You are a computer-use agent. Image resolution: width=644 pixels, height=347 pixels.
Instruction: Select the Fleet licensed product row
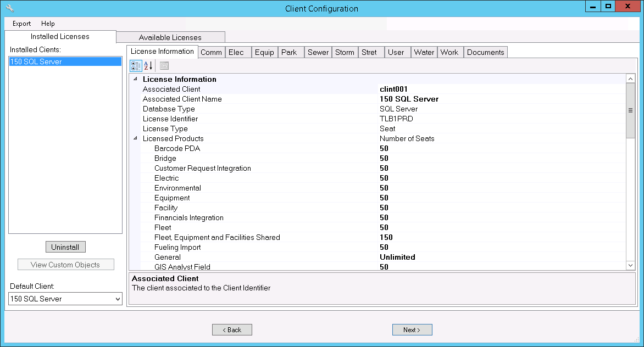tap(163, 227)
